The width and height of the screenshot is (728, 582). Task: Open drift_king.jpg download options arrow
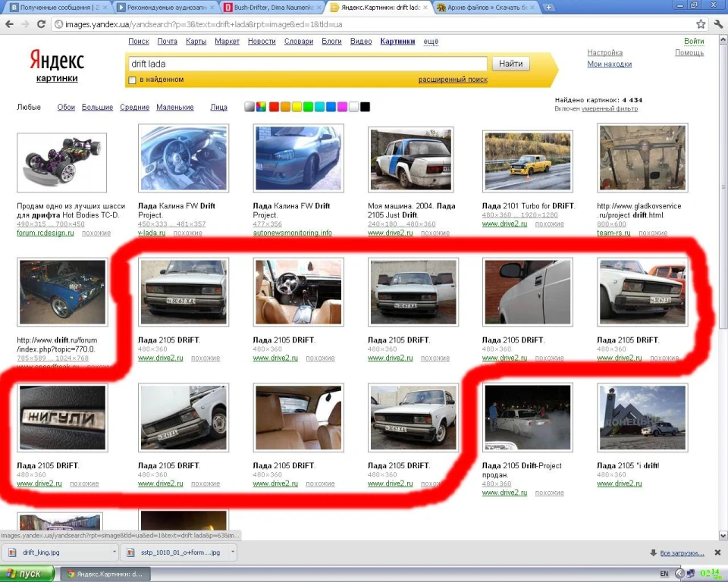pyautogui.click(x=115, y=552)
